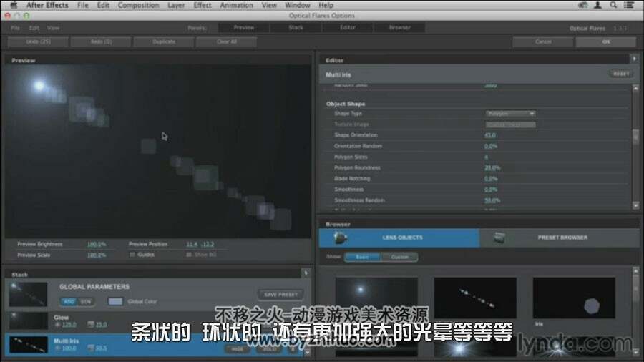Click the Duplicate button
This screenshot has height=362, width=644.
point(164,42)
